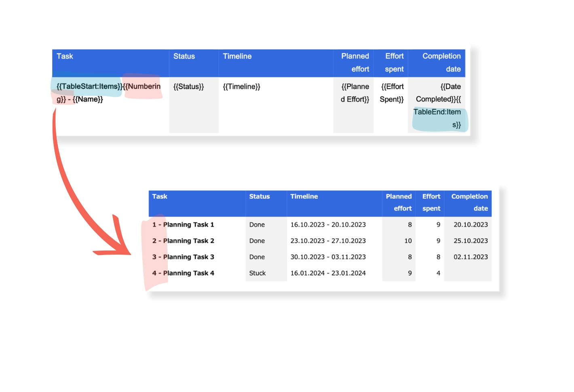Image resolution: width=574 pixels, height=392 pixels.
Task: Select completion date 25.10.2023
Action: click(471, 241)
